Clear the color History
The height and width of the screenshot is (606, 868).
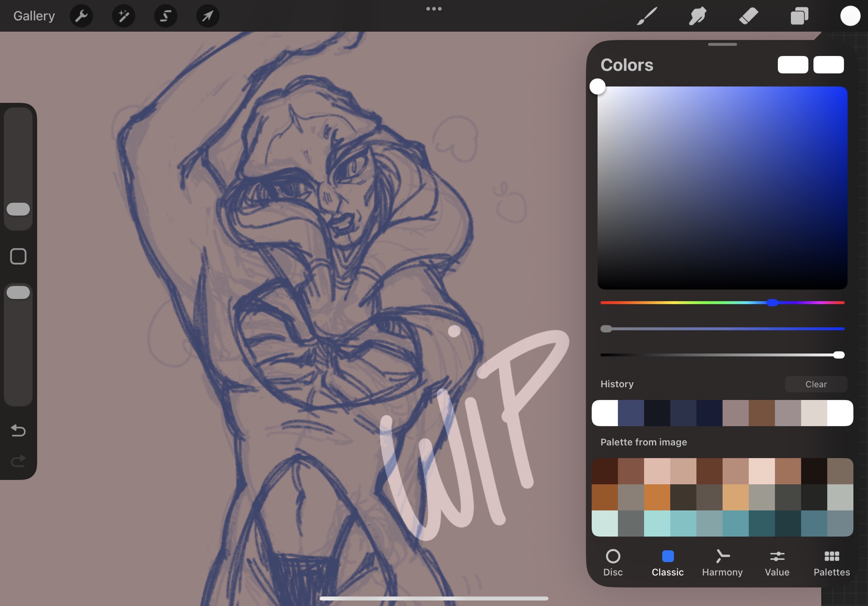816,384
